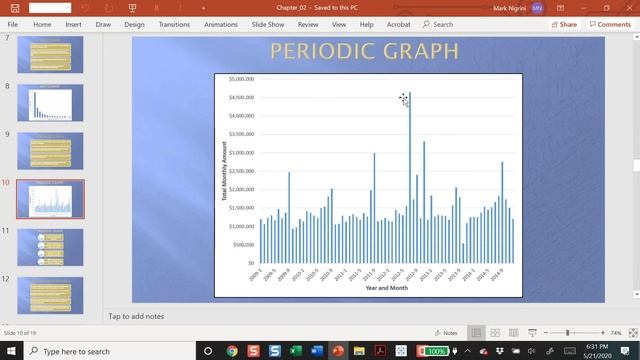
Task: Click the PERIODIC GRAPH slide title
Action: point(364,51)
